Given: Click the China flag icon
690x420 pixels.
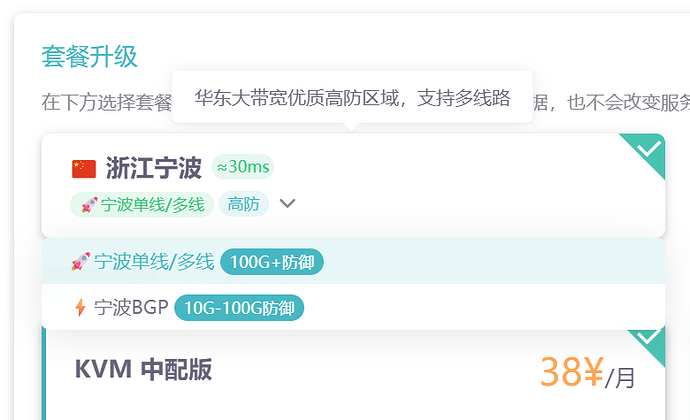Looking at the screenshot, I should pos(84,168).
